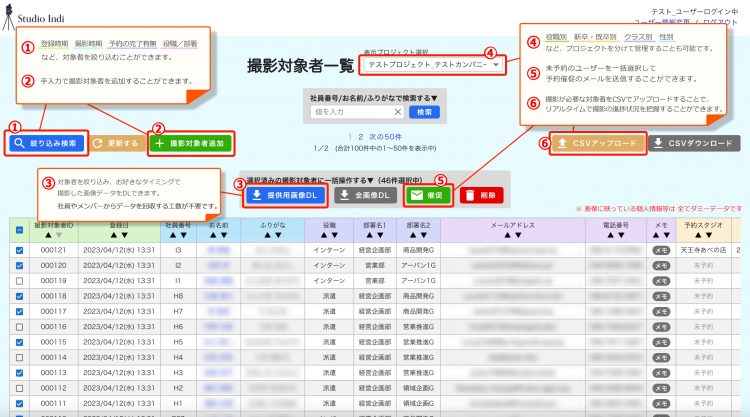
Task: Open the テストプロジェクト project dropdown
Action: point(432,65)
